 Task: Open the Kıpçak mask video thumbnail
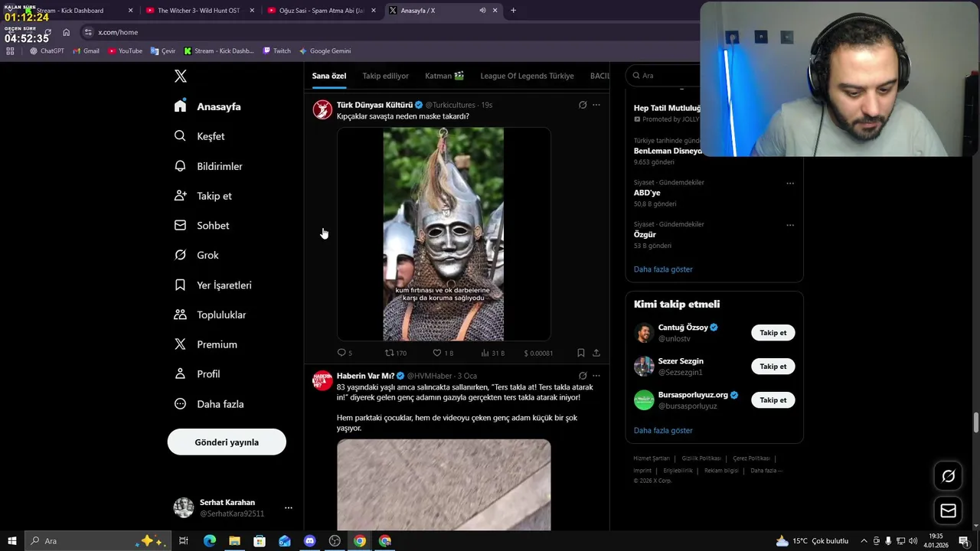click(443, 234)
